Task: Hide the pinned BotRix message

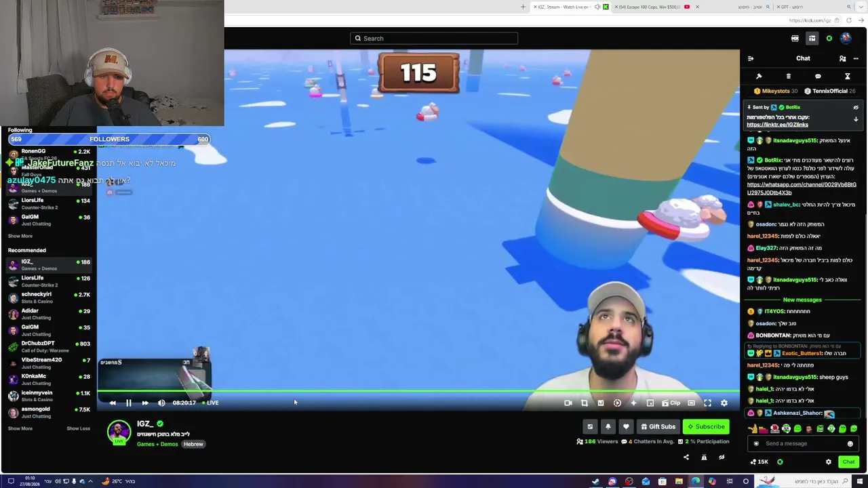Action: point(856,107)
